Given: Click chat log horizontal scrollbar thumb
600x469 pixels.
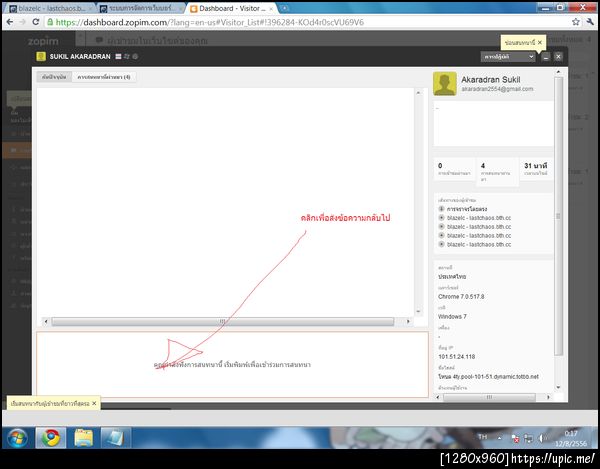Looking at the screenshot, I should 223,321.
